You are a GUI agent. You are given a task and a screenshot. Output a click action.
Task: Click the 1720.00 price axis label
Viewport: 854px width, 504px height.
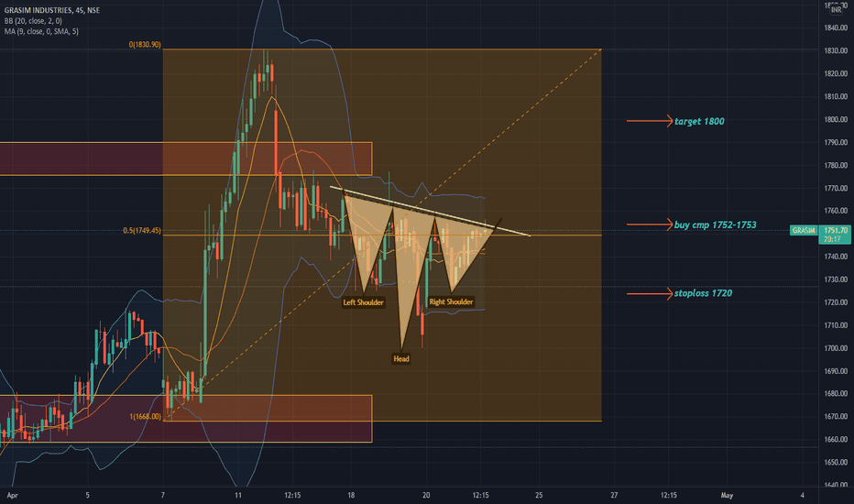click(836, 302)
